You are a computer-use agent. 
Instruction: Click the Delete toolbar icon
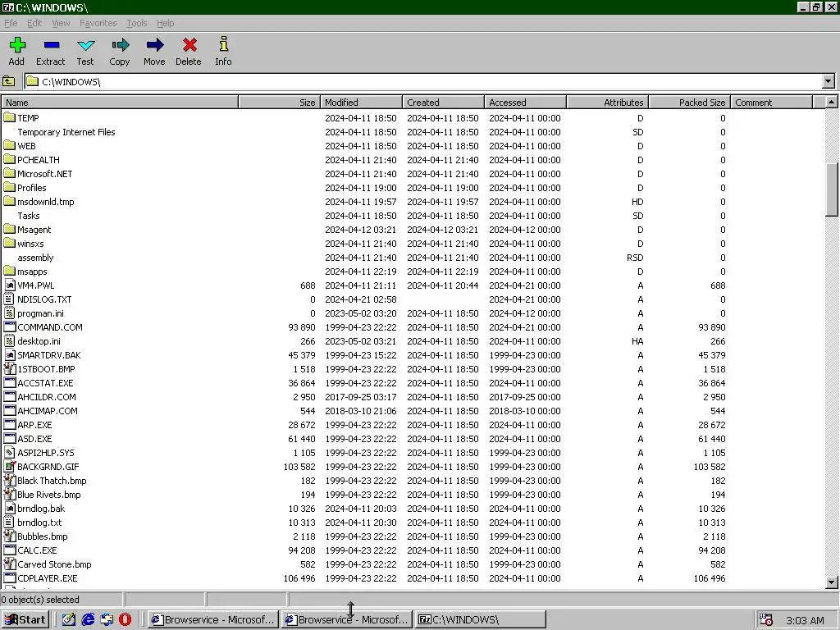[189, 45]
